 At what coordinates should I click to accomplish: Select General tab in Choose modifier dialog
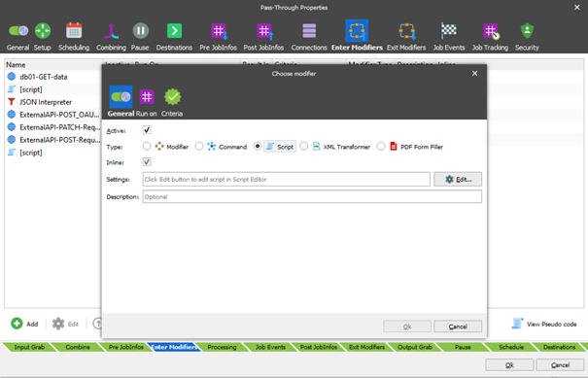point(121,102)
